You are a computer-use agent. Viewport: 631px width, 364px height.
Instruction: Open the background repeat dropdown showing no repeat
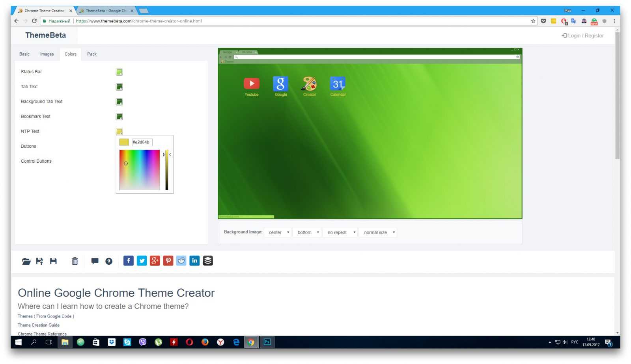coord(340,232)
